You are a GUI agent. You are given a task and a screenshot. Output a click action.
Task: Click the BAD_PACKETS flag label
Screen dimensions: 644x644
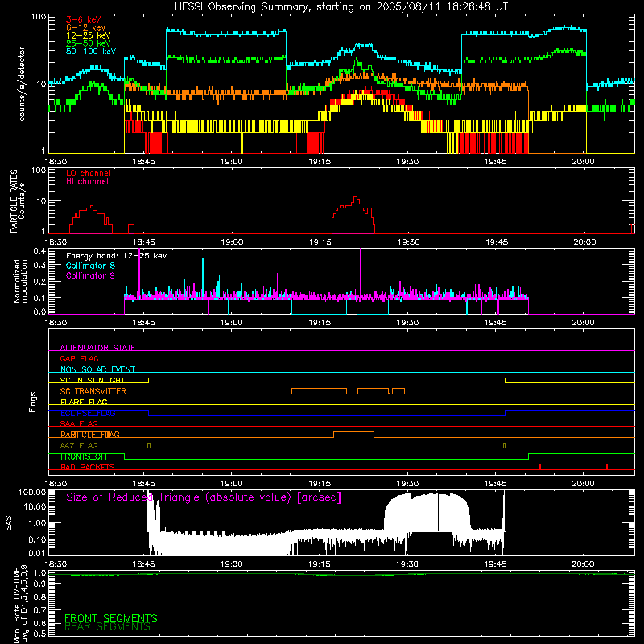pos(88,467)
